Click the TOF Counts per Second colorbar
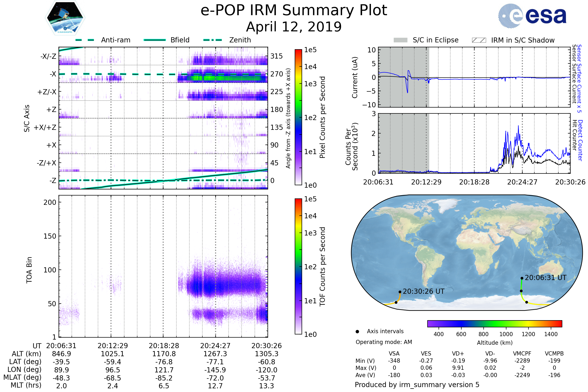 click(x=298, y=266)
